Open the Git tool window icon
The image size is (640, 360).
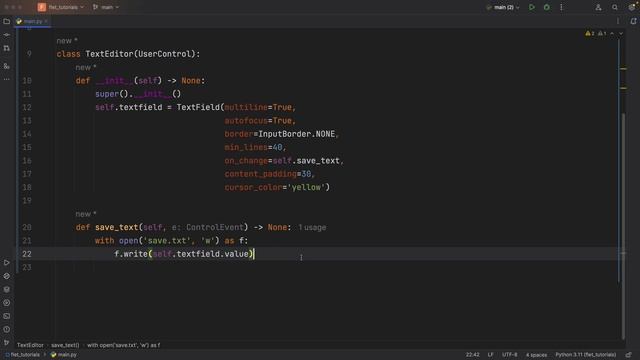point(7,342)
